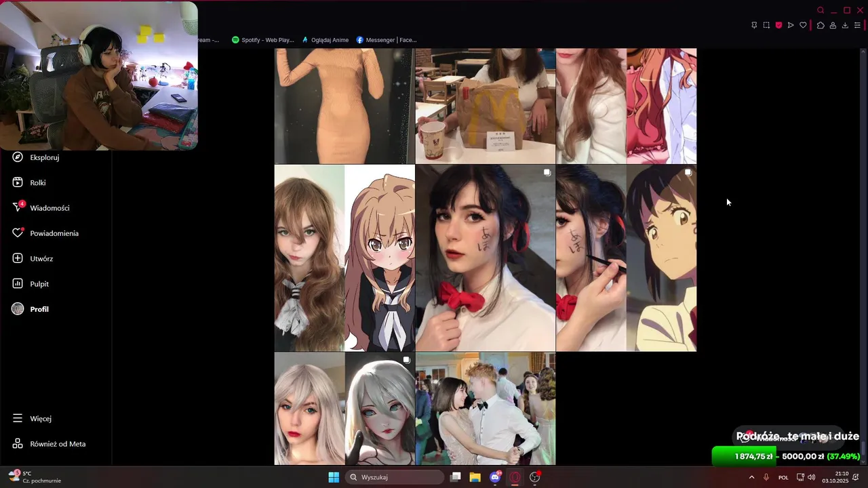Click the Utwórz (Create) plus item
This screenshot has width=868, height=488.
[x=33, y=258]
